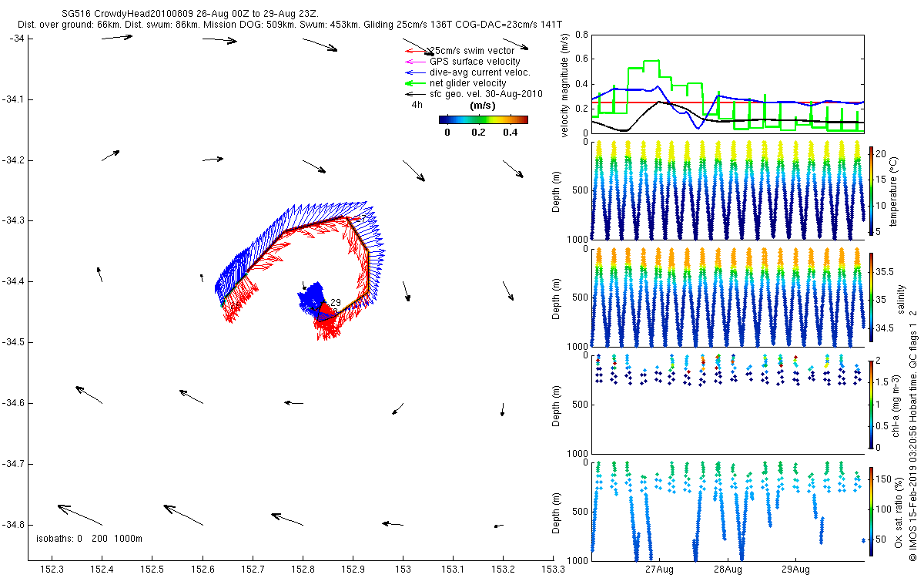924x578 pixels.
Task: Click the '28Aug' date tick label
Action: click(728, 570)
